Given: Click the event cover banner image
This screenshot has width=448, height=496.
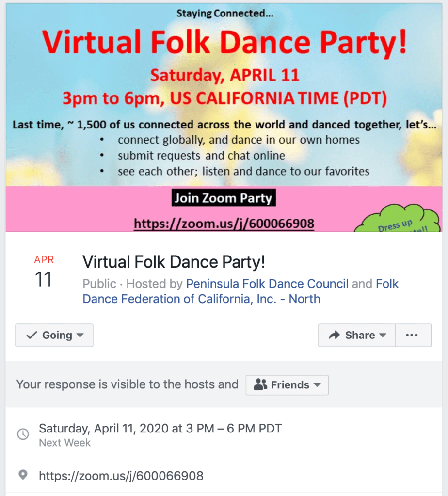Looking at the screenshot, I should (224, 116).
